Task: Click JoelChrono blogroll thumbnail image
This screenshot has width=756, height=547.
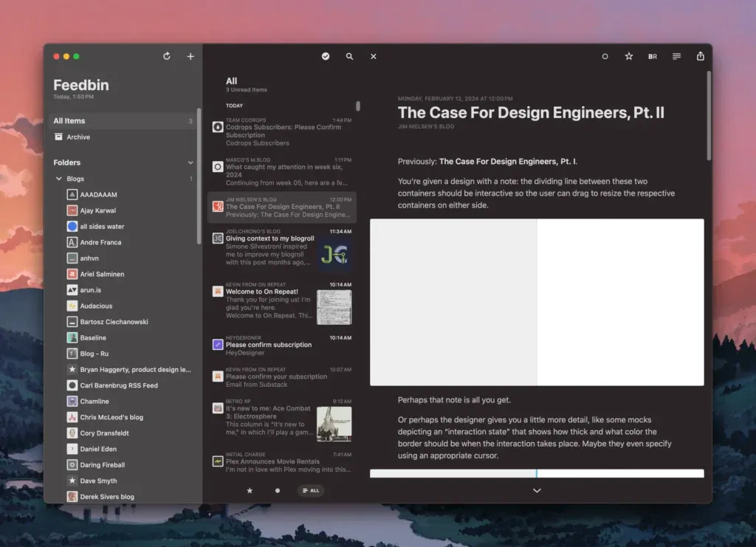Action: [x=334, y=254]
